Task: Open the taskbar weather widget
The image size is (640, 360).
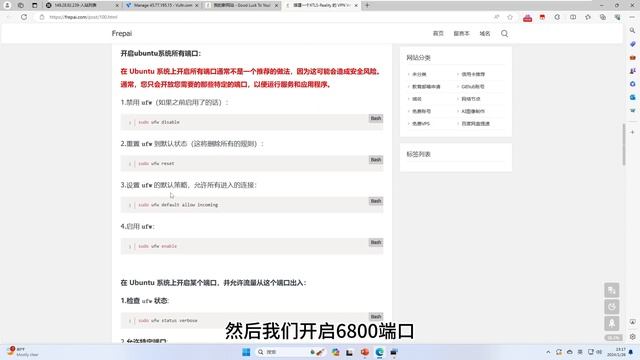Action: [22, 352]
